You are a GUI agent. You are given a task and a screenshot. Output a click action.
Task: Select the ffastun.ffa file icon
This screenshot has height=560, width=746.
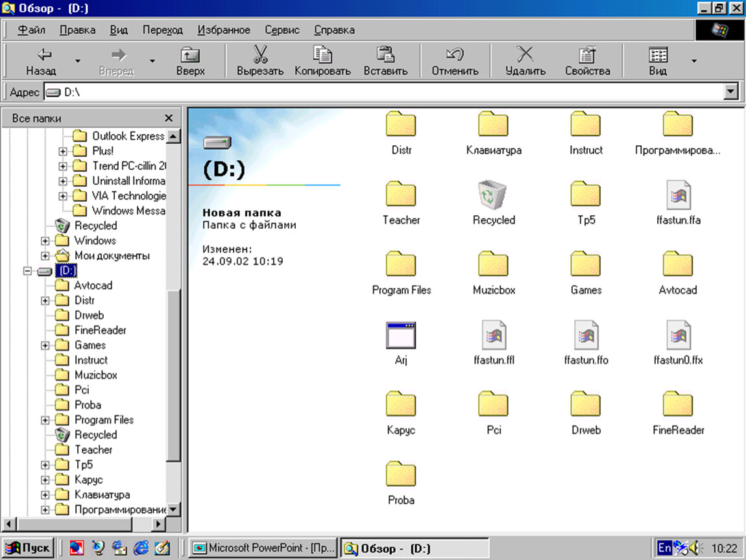(x=679, y=194)
